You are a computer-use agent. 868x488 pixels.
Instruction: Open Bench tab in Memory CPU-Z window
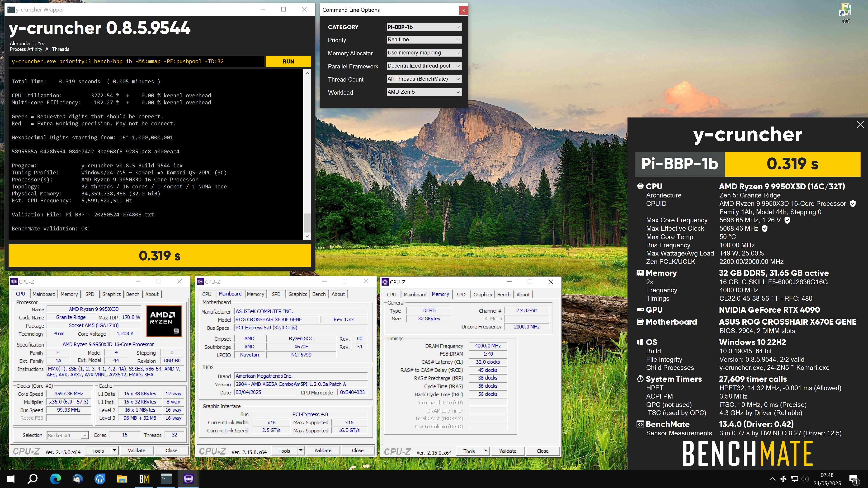click(x=504, y=294)
